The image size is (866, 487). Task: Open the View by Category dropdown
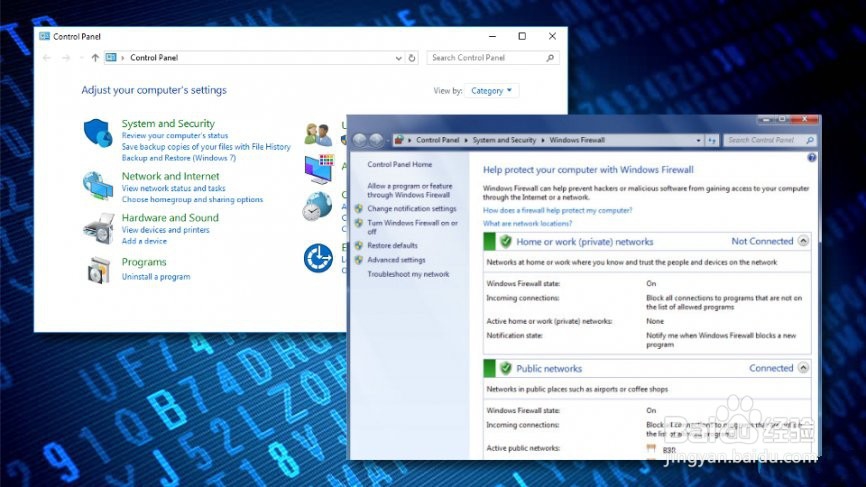pyautogui.click(x=492, y=91)
